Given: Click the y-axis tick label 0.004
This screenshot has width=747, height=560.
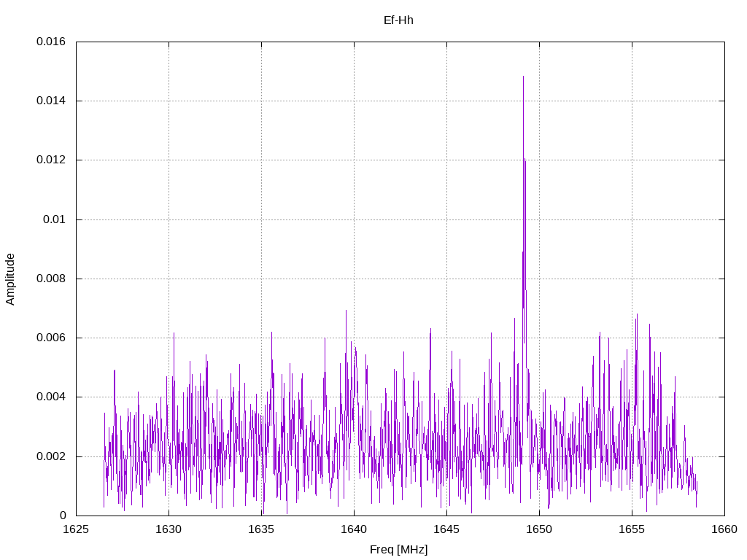Looking at the screenshot, I should [51, 397].
